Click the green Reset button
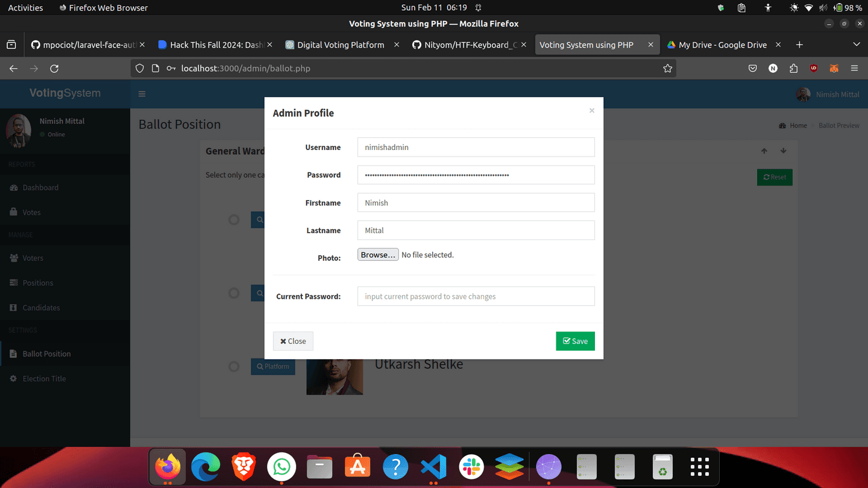 pyautogui.click(x=775, y=177)
